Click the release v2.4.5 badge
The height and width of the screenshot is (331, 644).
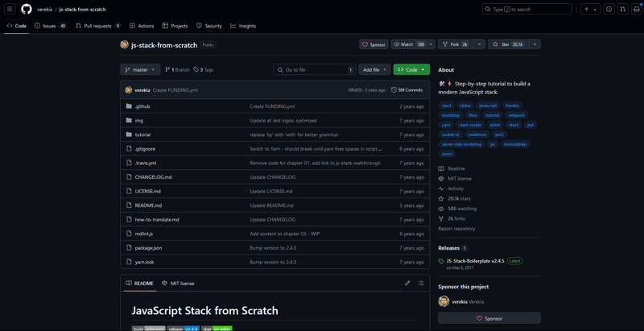coord(184,329)
